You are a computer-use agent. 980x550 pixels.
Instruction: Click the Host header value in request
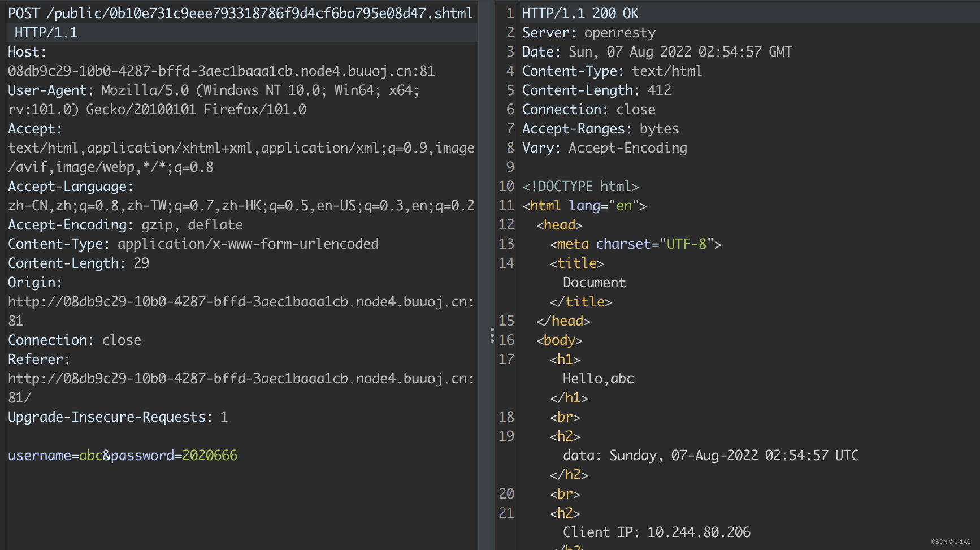220,71
